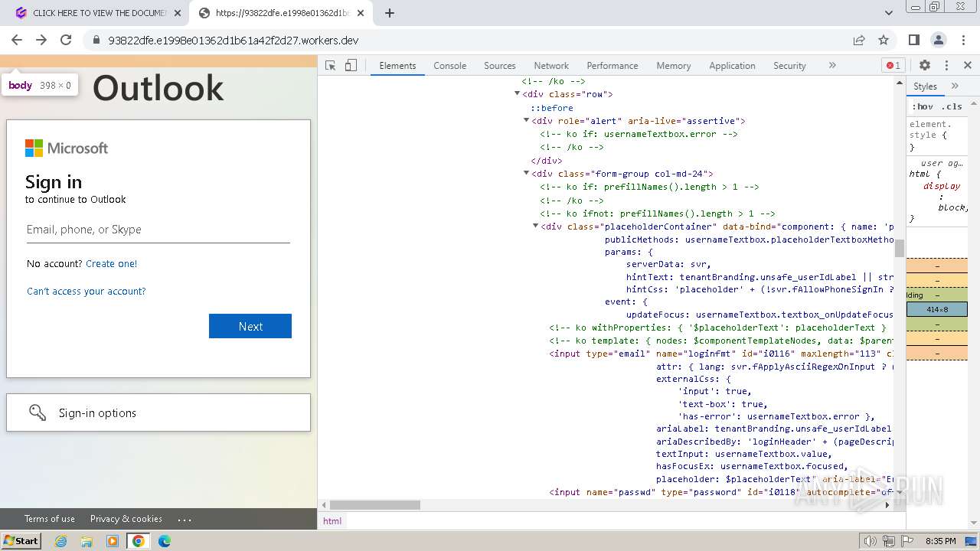
Task: Open a new browser tab
Action: pyautogui.click(x=390, y=13)
